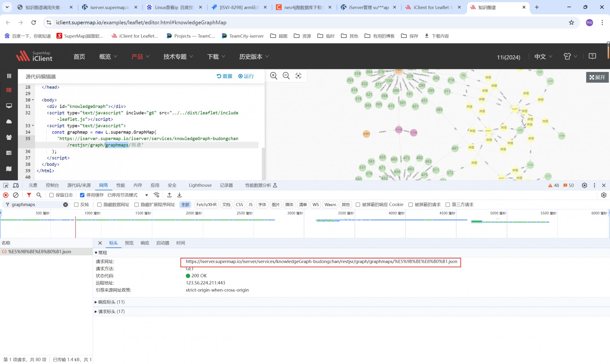Bookmark this page with the star icon
This screenshot has height=364, width=610.
point(571,22)
